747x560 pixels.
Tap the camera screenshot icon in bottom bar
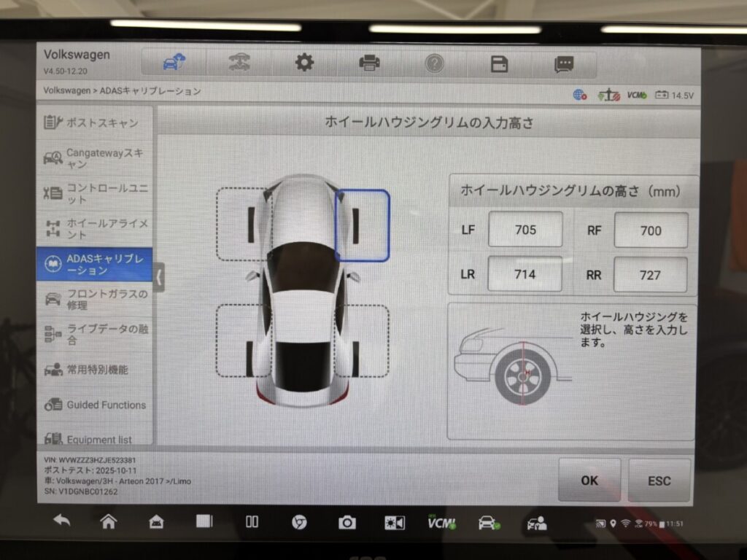tap(347, 522)
